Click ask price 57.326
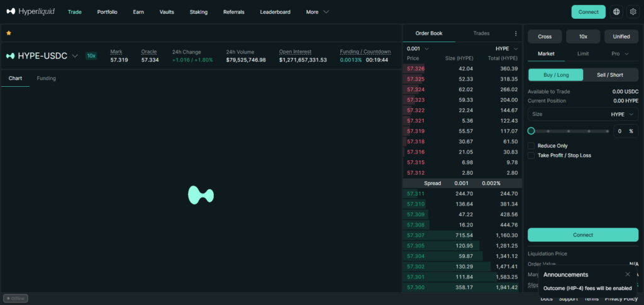This screenshot has height=305, width=644. coord(416,69)
